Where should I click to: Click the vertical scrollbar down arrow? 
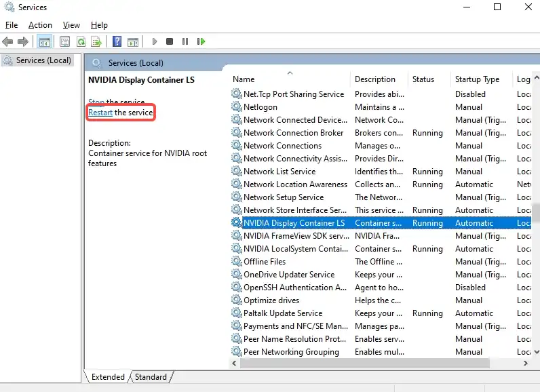(537, 352)
